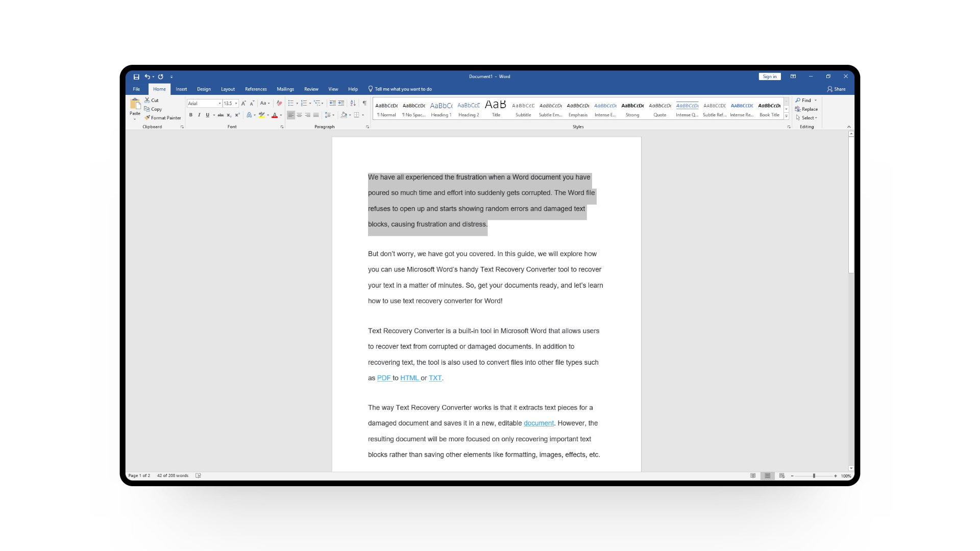Toggle Bold formatting
The width and height of the screenshot is (980, 551).
[191, 115]
